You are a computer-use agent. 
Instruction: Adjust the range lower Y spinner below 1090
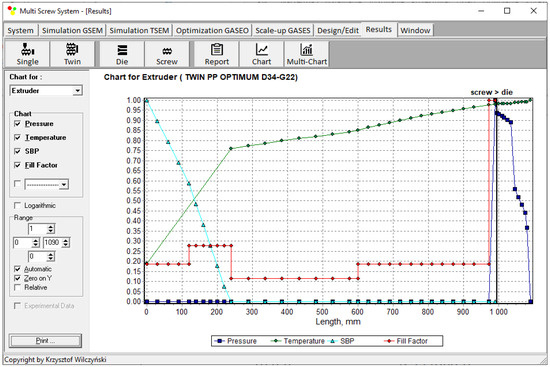[x=51, y=257]
